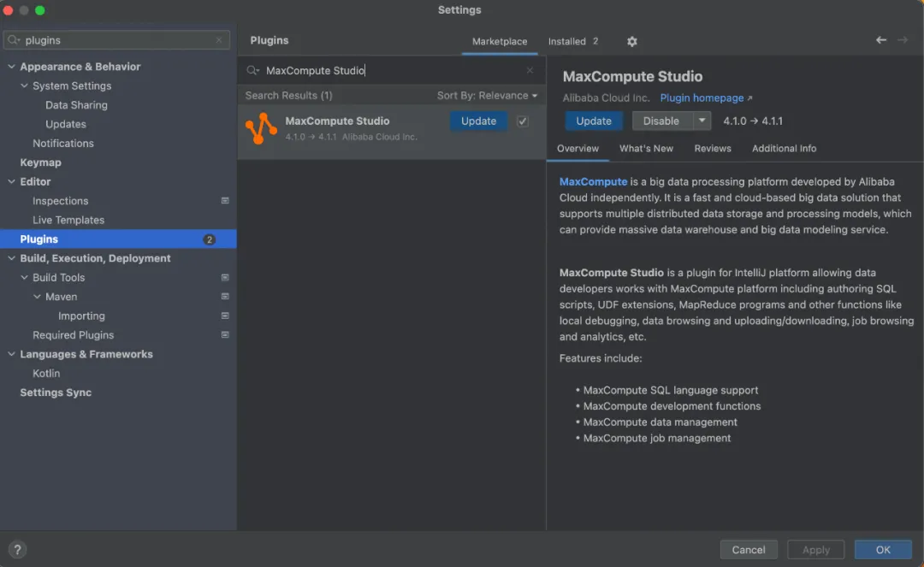Open the Disable button dropdown arrow
Image resolution: width=924 pixels, height=567 pixels.
[702, 121]
